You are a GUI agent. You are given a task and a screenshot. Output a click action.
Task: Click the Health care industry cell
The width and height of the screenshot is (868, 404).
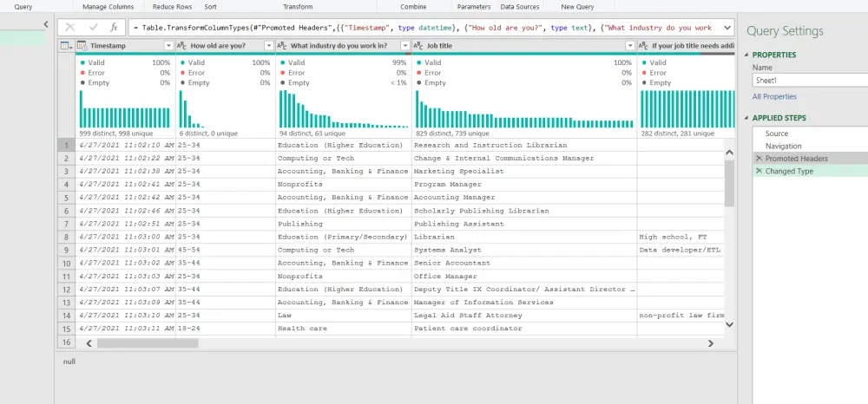tap(344, 329)
